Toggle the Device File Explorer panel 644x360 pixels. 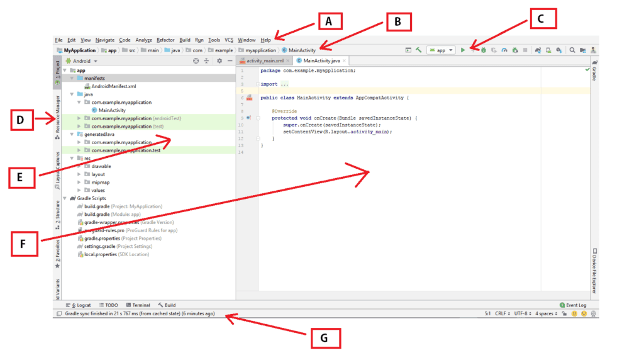coord(594,271)
